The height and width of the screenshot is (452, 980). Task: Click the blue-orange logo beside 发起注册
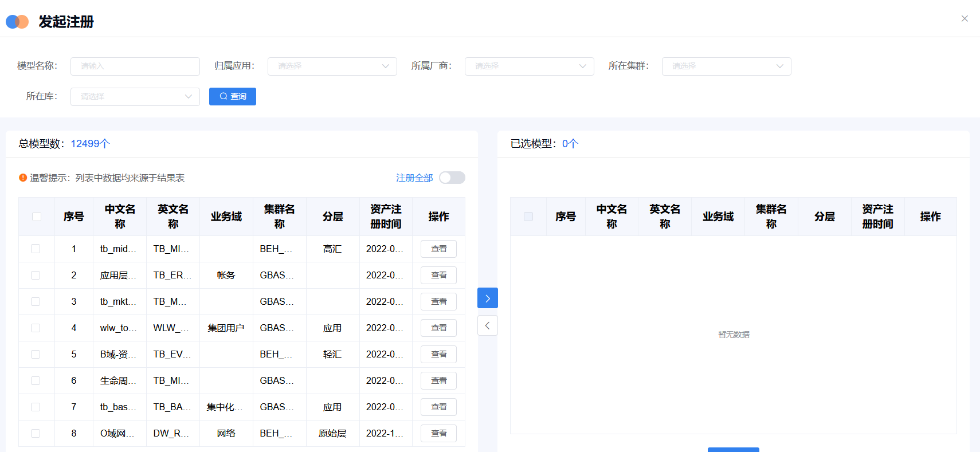point(17,22)
